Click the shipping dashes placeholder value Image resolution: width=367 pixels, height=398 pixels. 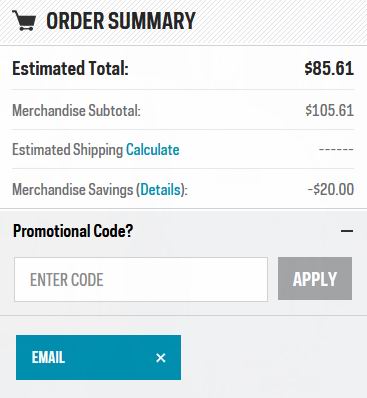(336, 149)
